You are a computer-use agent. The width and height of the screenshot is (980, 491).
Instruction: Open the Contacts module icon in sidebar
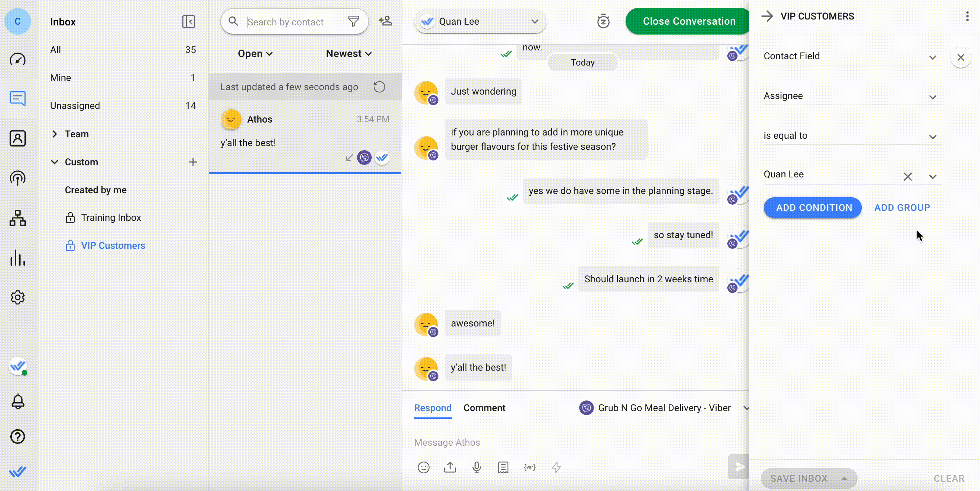point(18,138)
